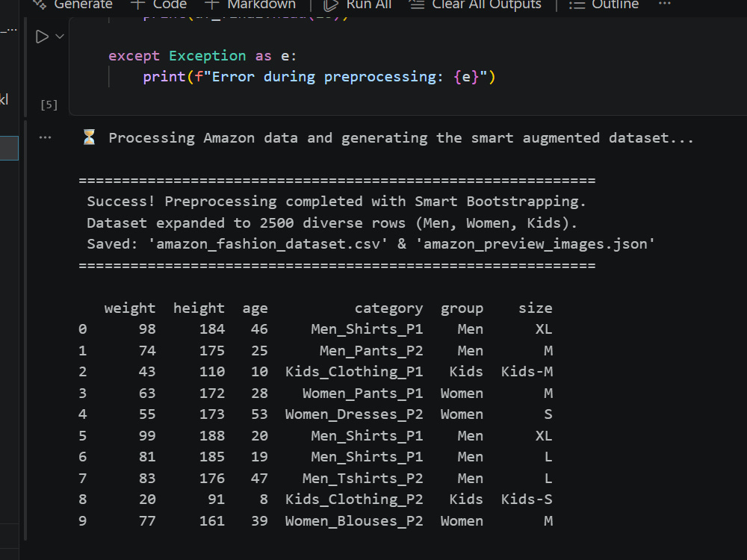Click the 'category' column header
Screen dimensions: 747x560
(388, 308)
